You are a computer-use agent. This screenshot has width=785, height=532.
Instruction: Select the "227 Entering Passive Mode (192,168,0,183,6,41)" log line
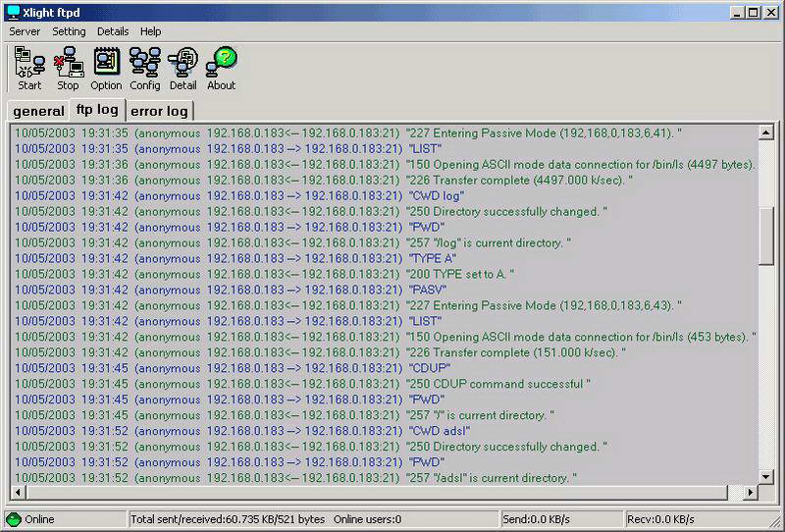point(348,133)
